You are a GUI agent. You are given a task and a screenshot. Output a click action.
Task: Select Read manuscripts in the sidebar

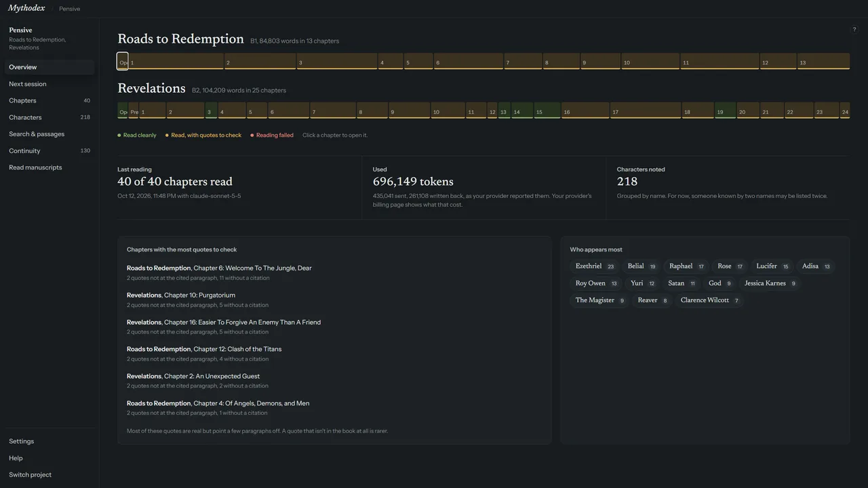50,167
